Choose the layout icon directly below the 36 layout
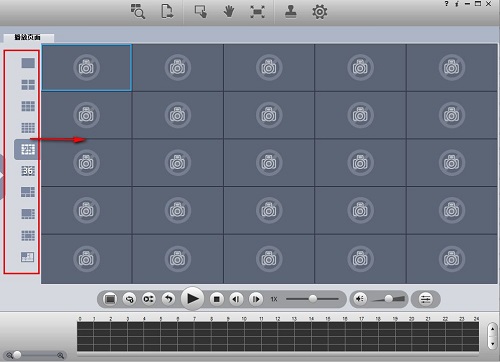 28,192
